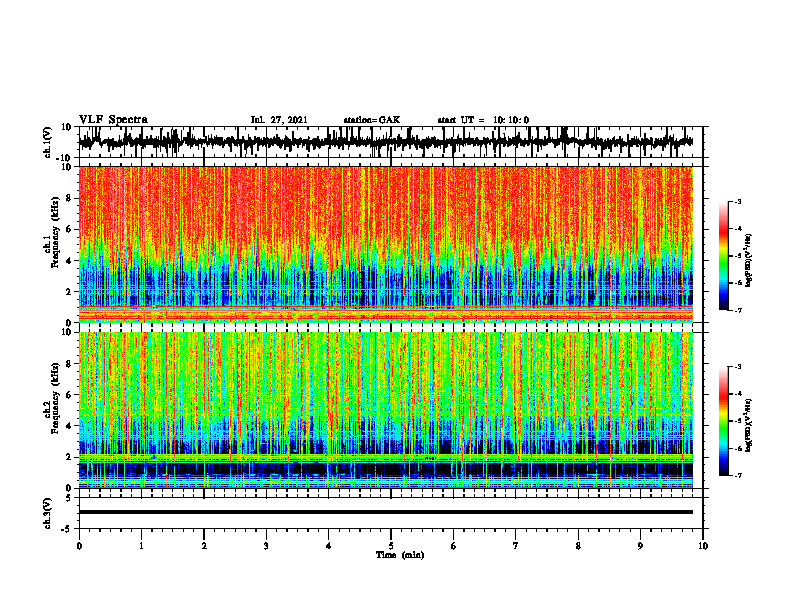Click the '4' kHz tick on ch.2 spectrogram
This screenshot has width=792, height=612.
coord(69,426)
